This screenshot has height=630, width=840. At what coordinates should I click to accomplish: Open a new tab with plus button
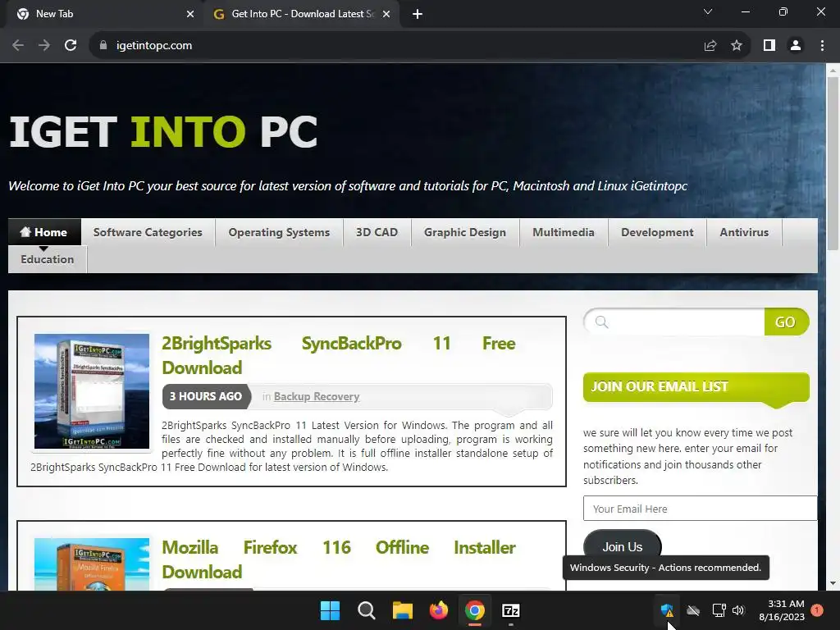point(418,14)
